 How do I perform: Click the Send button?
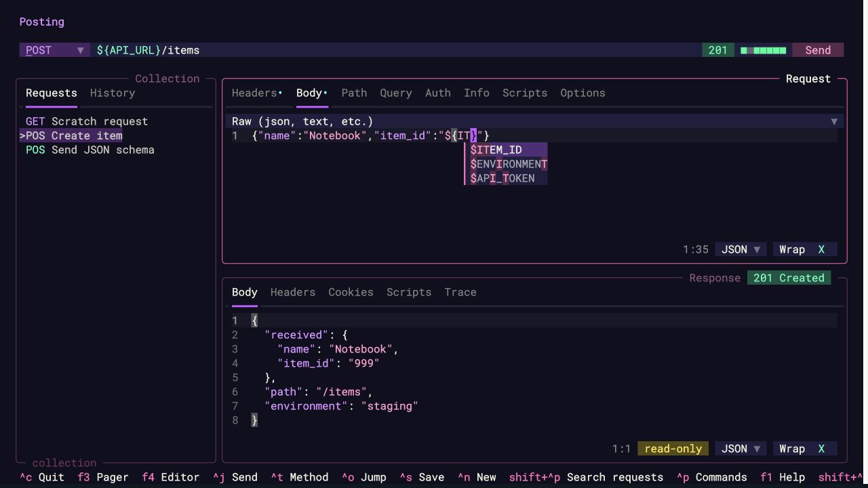click(x=818, y=50)
